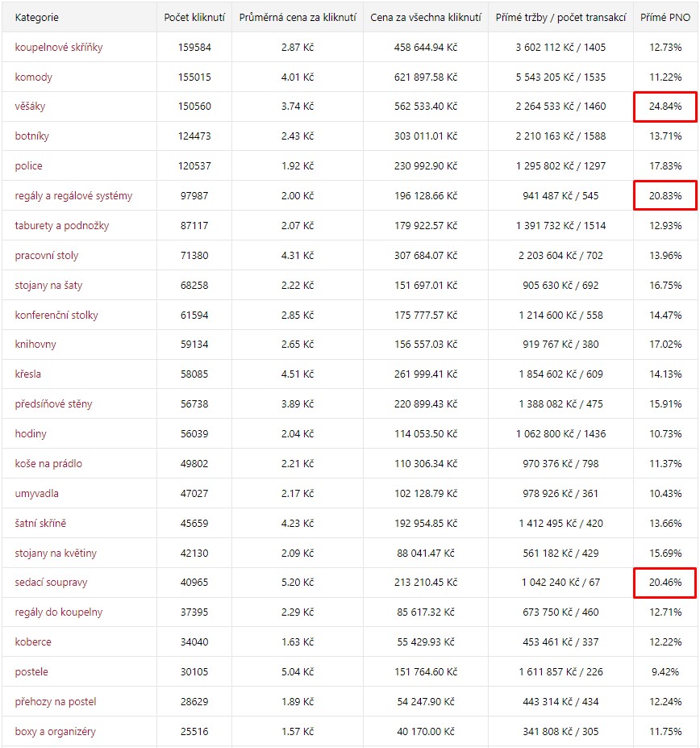Open the pracovní stoly category
Image resolution: width=700 pixels, height=748 pixels.
47,255
